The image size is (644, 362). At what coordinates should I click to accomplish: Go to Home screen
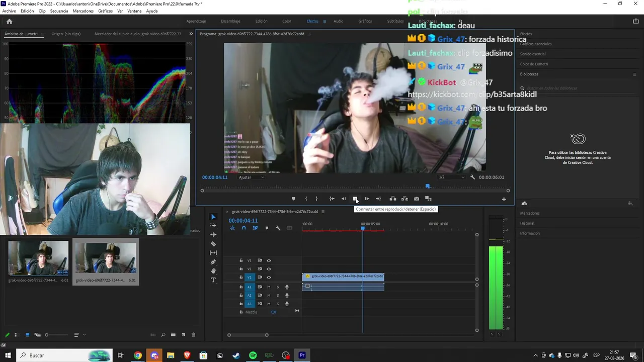point(9,21)
